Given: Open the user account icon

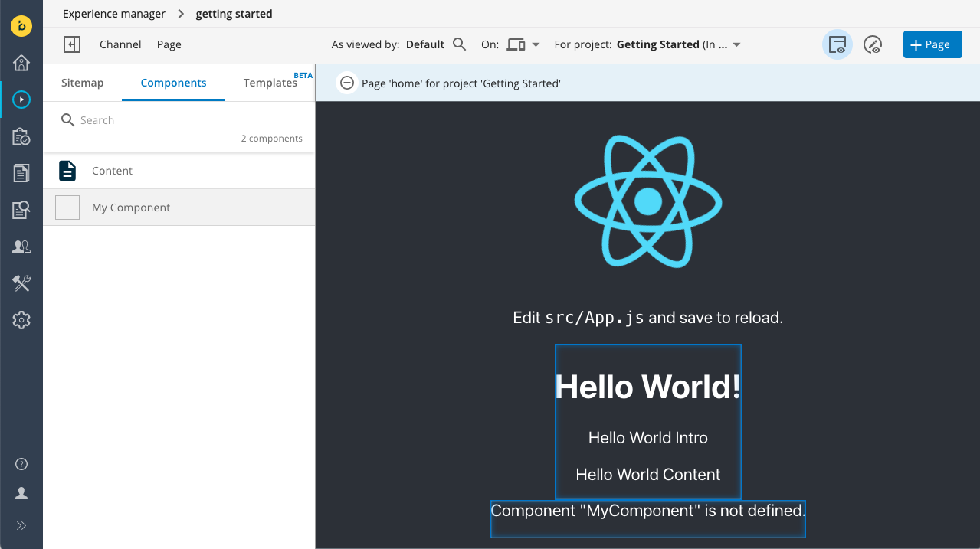Looking at the screenshot, I should pos(21,494).
